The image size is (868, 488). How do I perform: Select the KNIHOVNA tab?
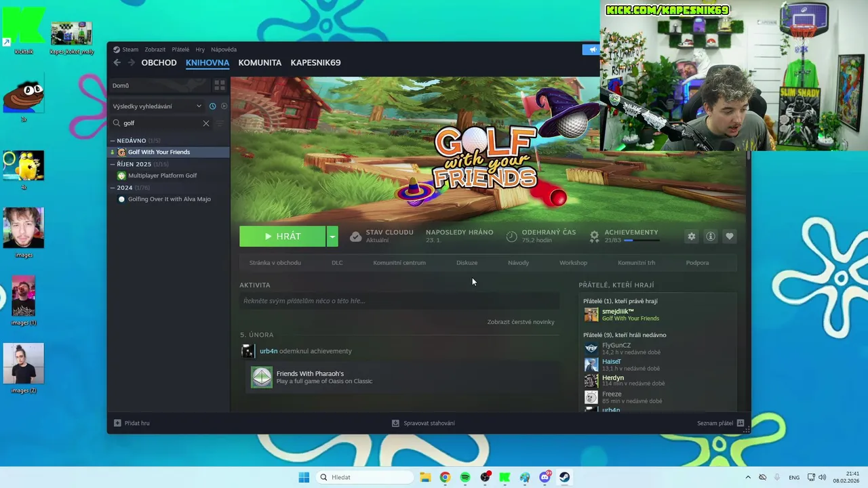tap(208, 62)
